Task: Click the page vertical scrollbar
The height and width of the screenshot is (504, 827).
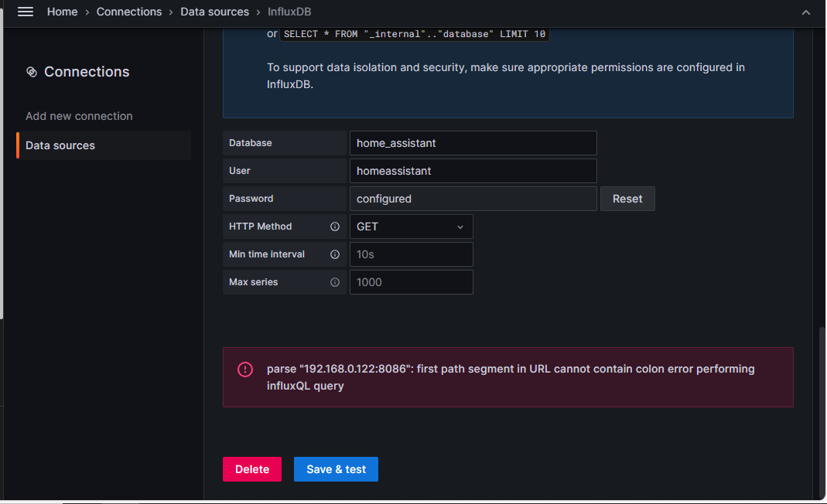Action: tap(822, 411)
